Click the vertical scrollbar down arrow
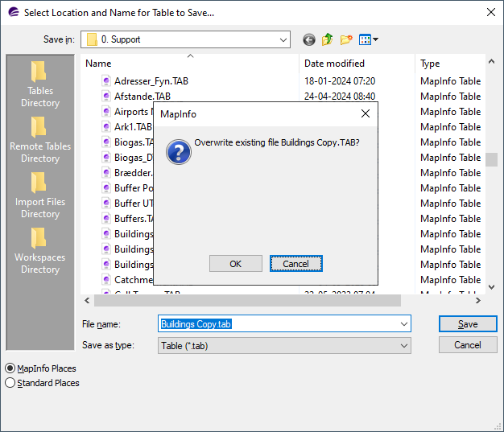Viewport: 504px width, 432px height. pos(491,287)
